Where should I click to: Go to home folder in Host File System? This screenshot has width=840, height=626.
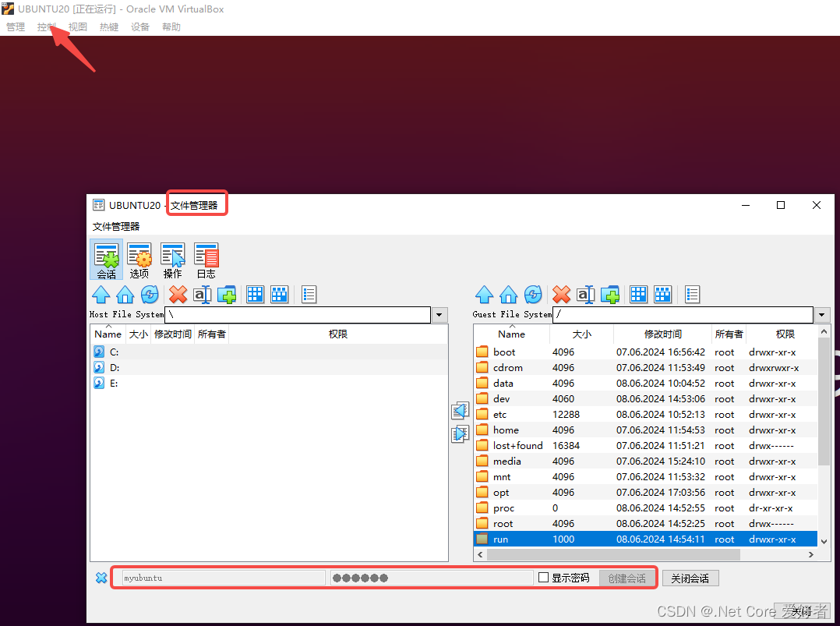(x=125, y=294)
